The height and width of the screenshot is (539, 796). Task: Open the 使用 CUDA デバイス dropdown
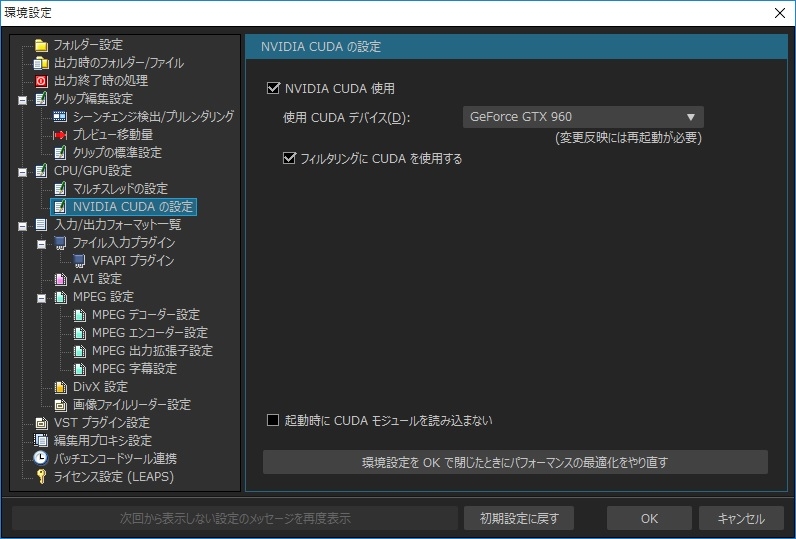[583, 117]
